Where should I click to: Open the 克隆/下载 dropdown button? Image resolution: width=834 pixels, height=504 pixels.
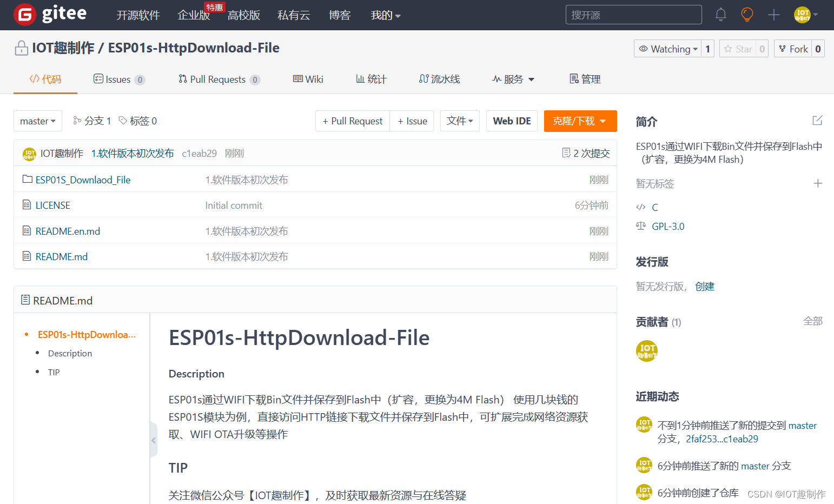pyautogui.click(x=580, y=121)
